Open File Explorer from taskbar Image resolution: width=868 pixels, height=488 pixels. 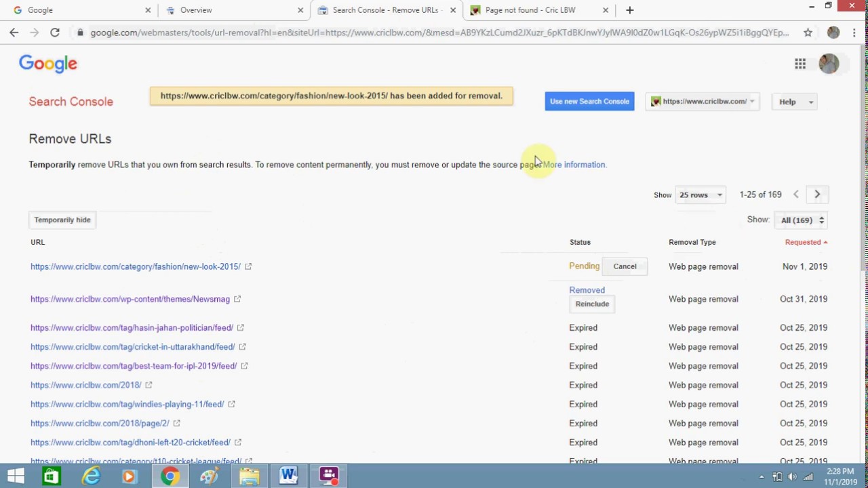click(249, 476)
